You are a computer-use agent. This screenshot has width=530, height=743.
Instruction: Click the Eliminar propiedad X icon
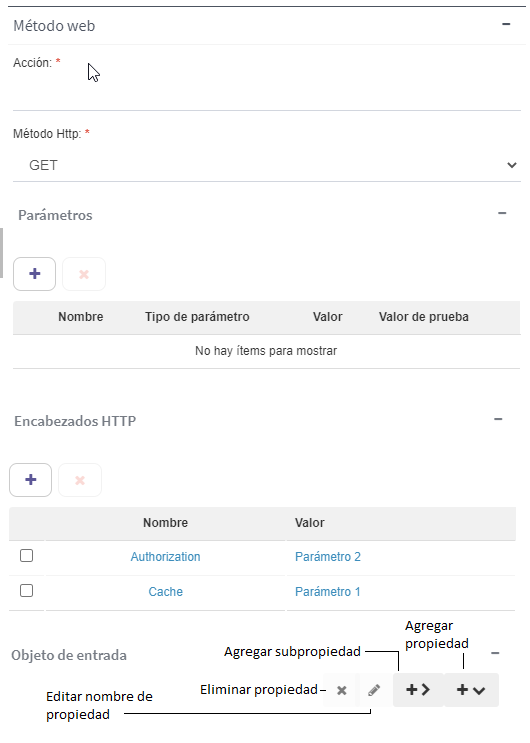[x=341, y=690]
